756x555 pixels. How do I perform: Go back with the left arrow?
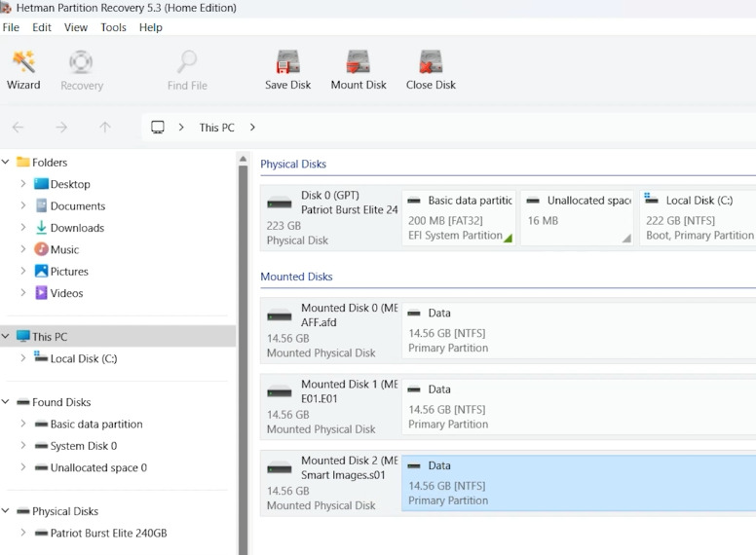[x=18, y=128]
